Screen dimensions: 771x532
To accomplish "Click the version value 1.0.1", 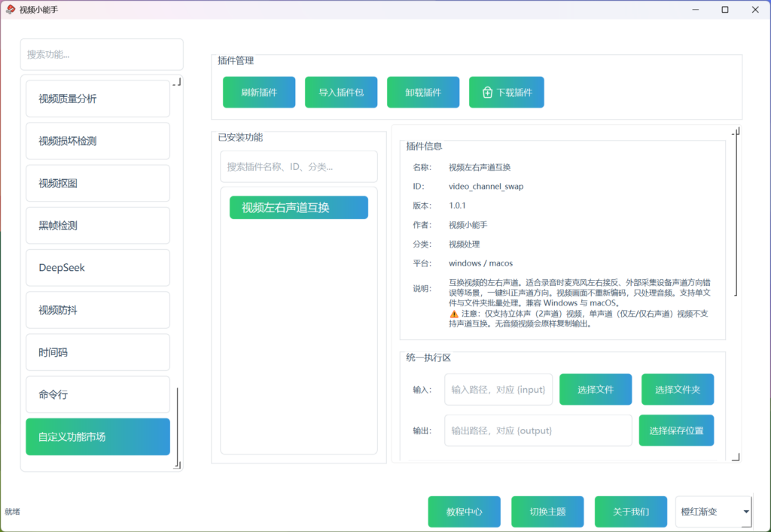I will 457,205.
